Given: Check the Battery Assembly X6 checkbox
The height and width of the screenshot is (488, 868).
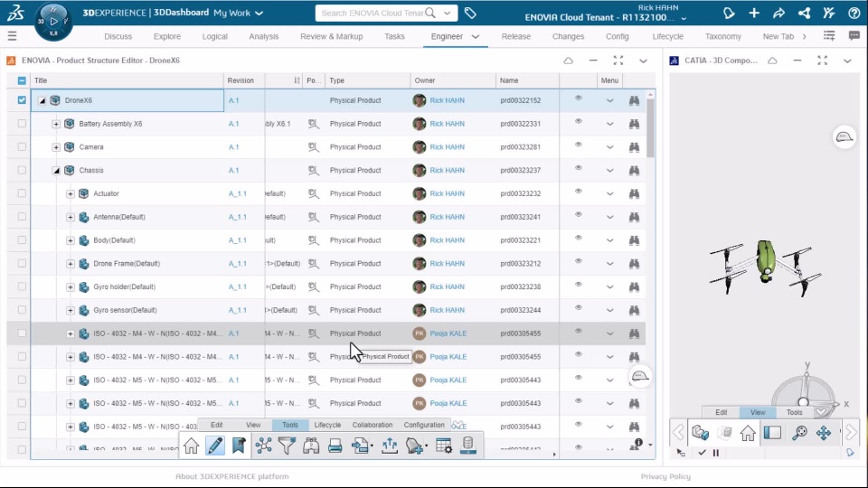Looking at the screenshot, I should click(x=22, y=124).
